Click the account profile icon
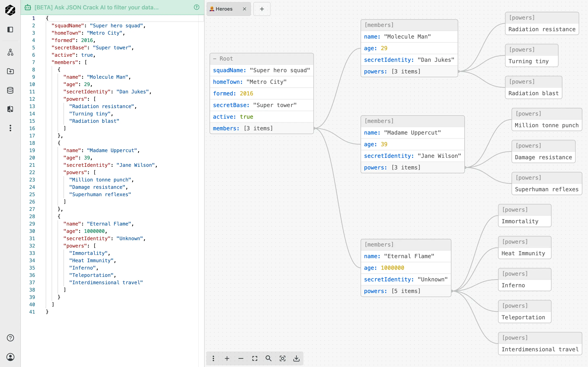The width and height of the screenshot is (588, 367). point(10,357)
